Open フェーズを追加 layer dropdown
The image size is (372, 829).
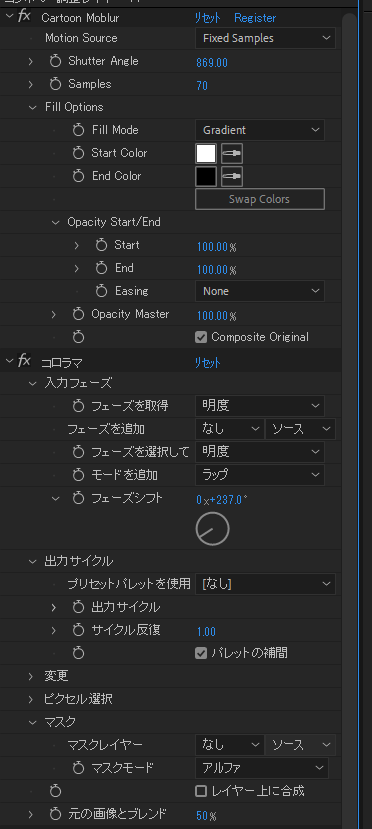click(229, 429)
